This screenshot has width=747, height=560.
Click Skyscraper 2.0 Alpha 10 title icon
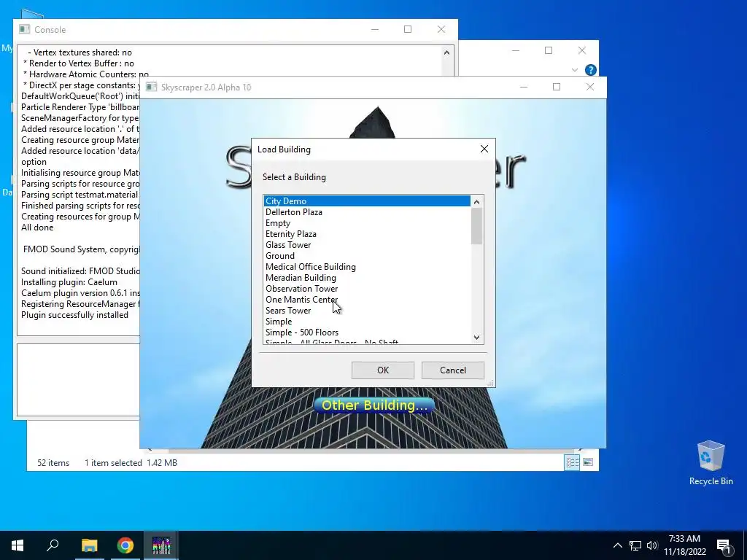[x=151, y=87]
